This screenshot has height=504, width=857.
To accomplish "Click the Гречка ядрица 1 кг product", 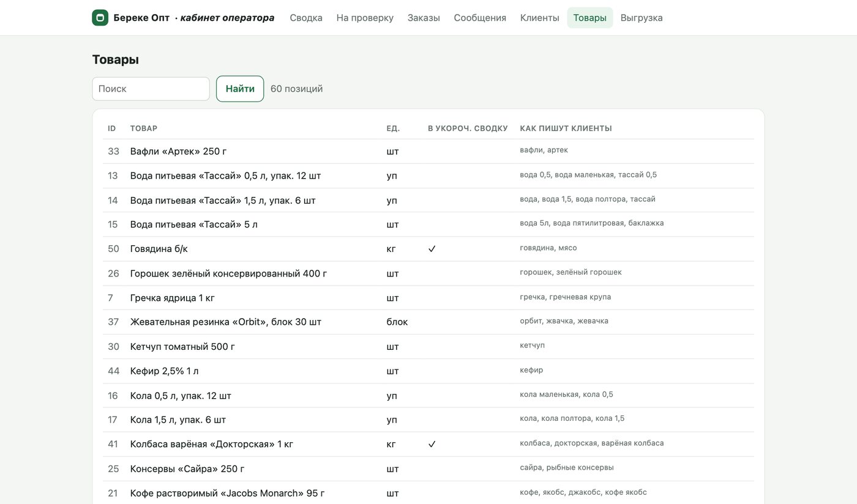I will point(173,298).
